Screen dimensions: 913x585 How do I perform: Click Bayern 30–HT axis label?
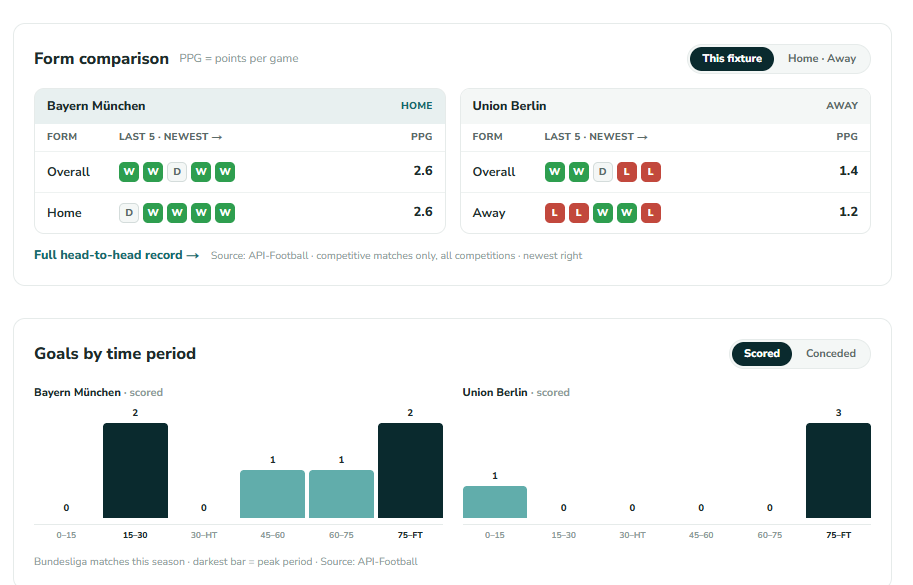click(x=204, y=535)
